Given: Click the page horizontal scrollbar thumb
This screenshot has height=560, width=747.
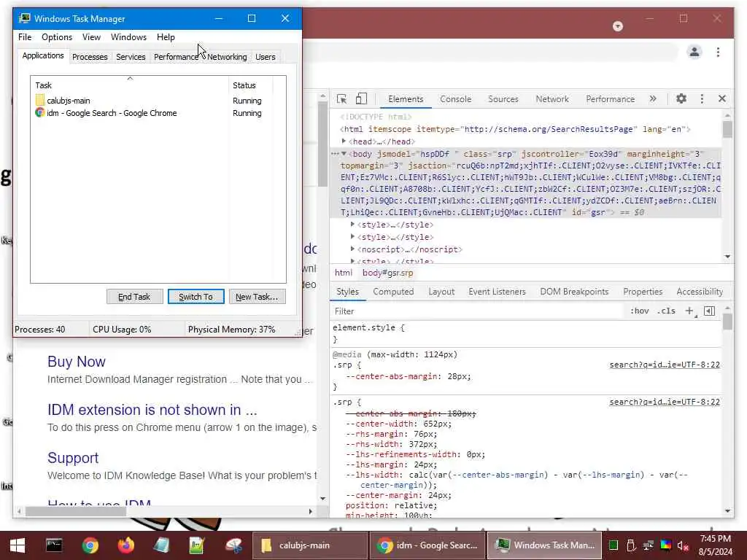Looking at the screenshot, I should click(x=75, y=511).
